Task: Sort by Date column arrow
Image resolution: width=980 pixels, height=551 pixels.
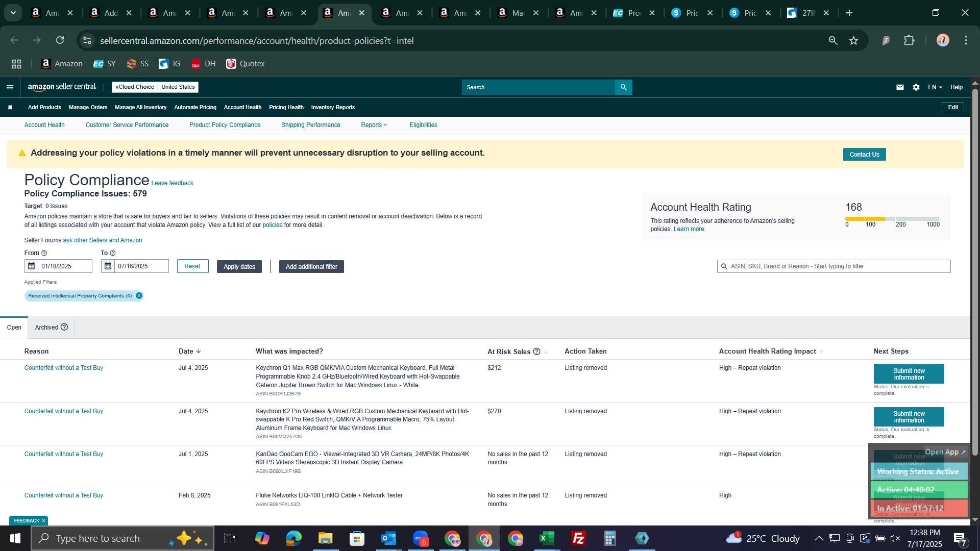Action: point(199,351)
